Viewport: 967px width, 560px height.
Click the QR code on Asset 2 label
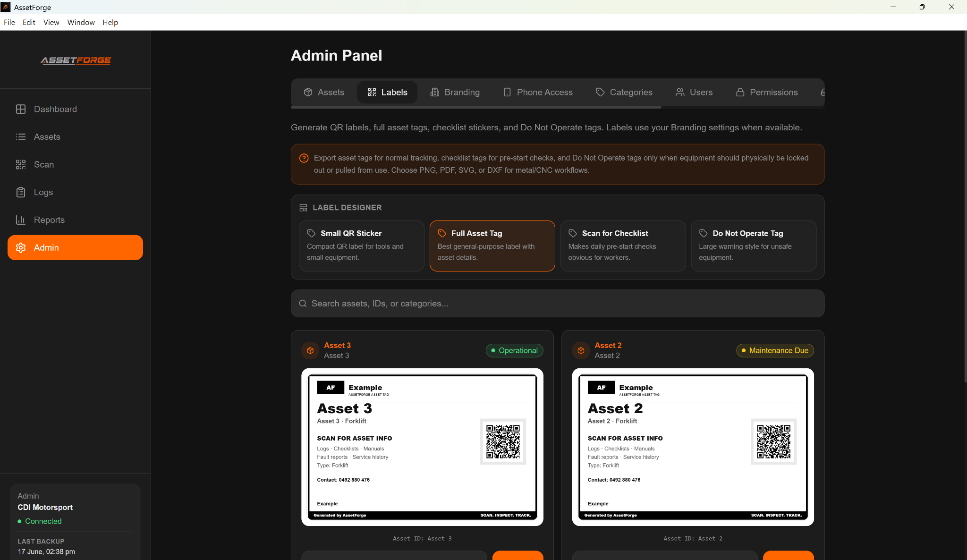773,441
